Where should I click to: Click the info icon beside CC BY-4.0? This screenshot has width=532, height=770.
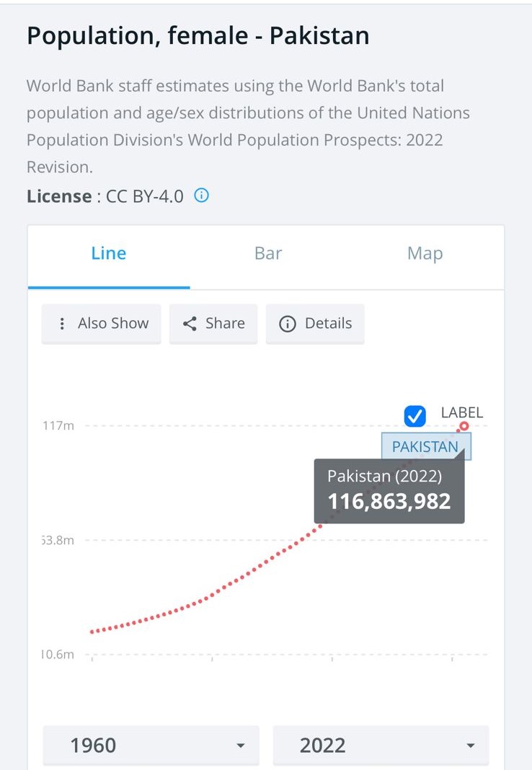click(203, 195)
